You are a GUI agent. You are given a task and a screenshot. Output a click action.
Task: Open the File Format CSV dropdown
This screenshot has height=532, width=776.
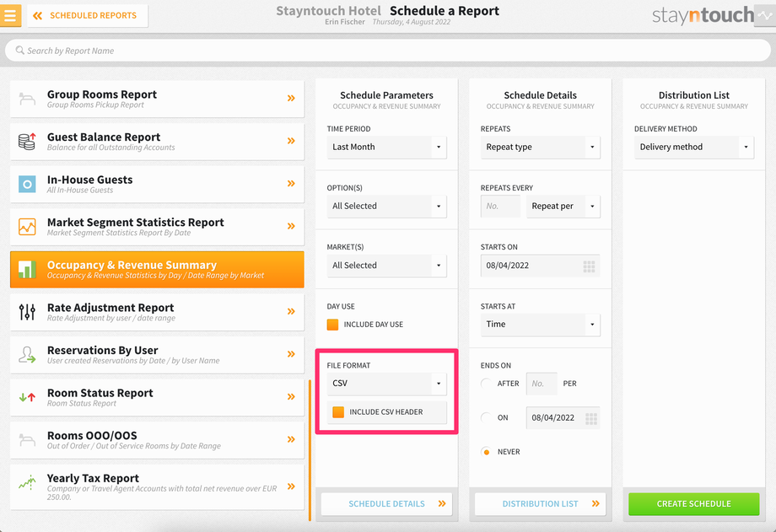pos(386,384)
